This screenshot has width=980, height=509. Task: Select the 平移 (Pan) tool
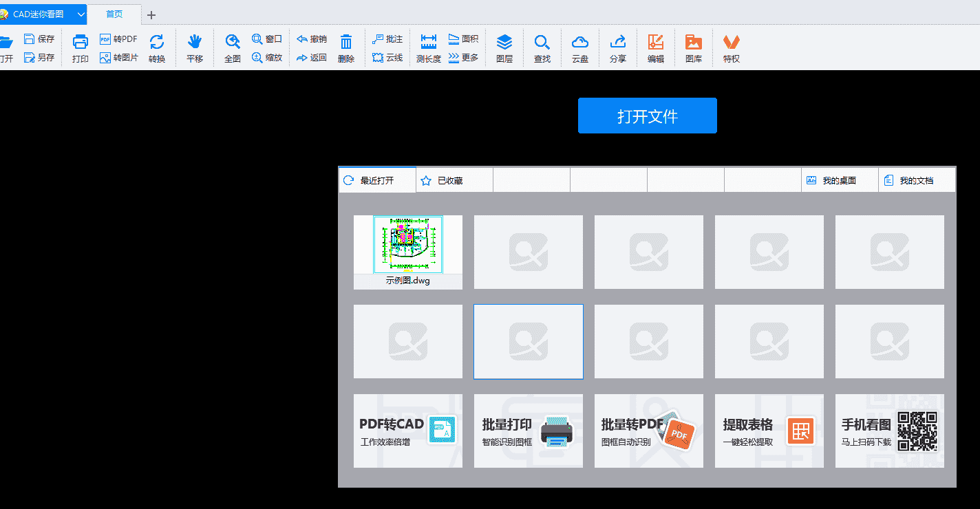(x=195, y=47)
